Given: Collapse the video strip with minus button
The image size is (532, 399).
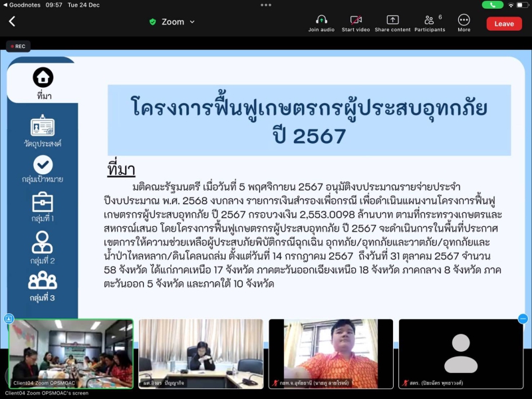Looking at the screenshot, I should [523, 319].
